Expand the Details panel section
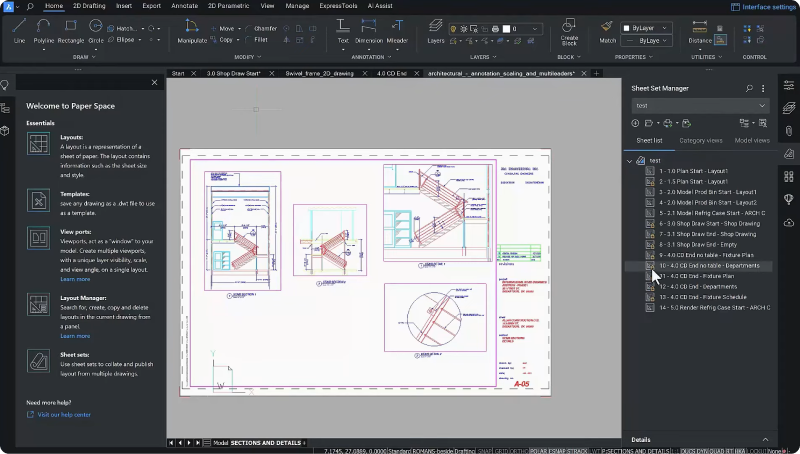800x454 pixels. click(x=766, y=439)
